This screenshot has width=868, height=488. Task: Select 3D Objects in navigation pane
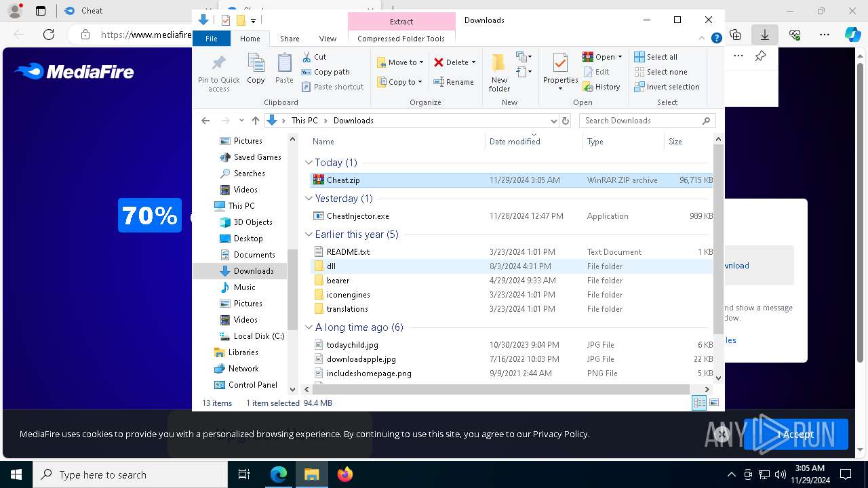pyautogui.click(x=246, y=222)
